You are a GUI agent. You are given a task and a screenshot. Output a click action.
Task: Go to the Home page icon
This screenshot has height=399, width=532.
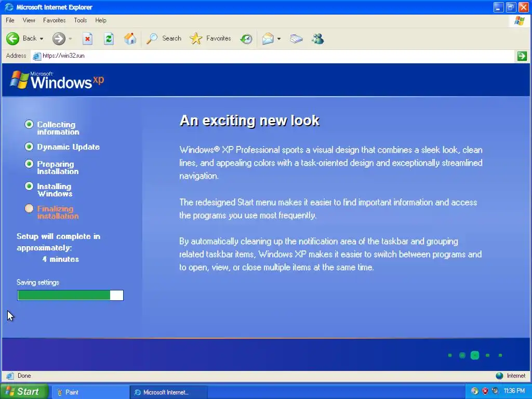[130, 38]
